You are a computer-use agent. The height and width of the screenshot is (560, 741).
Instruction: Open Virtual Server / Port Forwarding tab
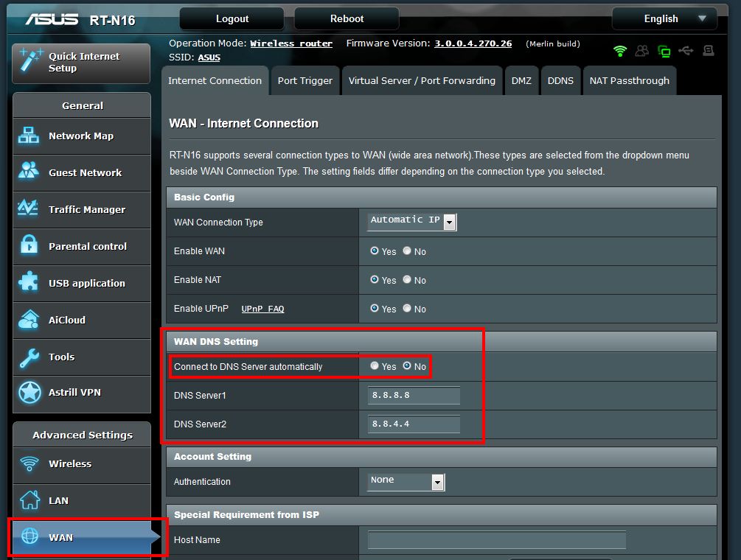[x=422, y=81]
